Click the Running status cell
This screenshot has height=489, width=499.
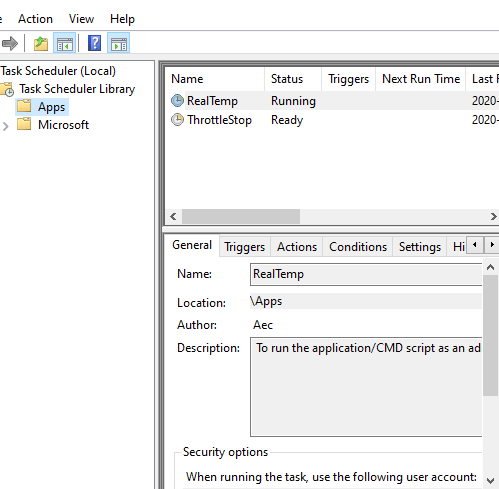(293, 101)
